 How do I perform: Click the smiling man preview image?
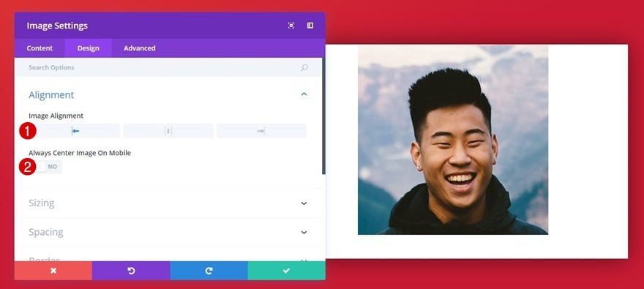pyautogui.click(x=452, y=140)
